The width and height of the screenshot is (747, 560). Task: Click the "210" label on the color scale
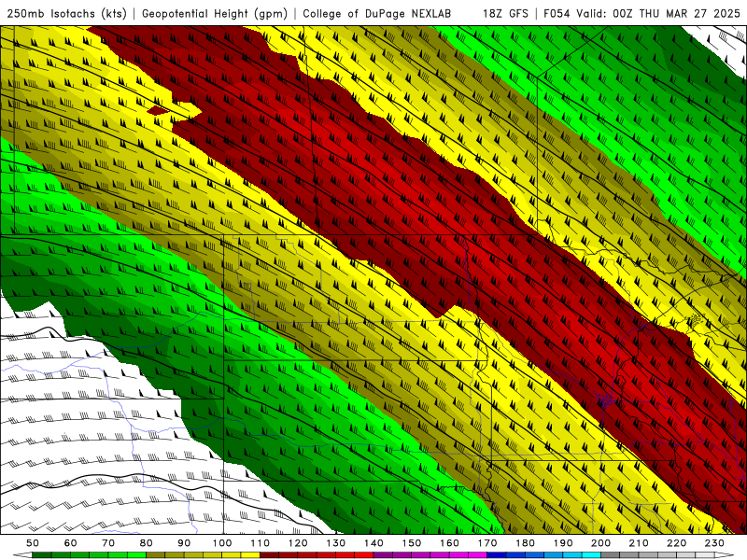coord(639,543)
